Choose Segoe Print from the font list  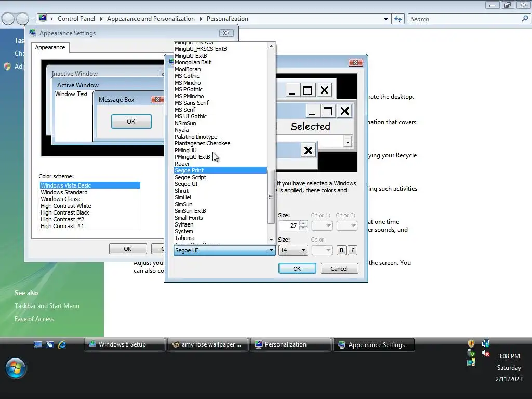[220, 170]
